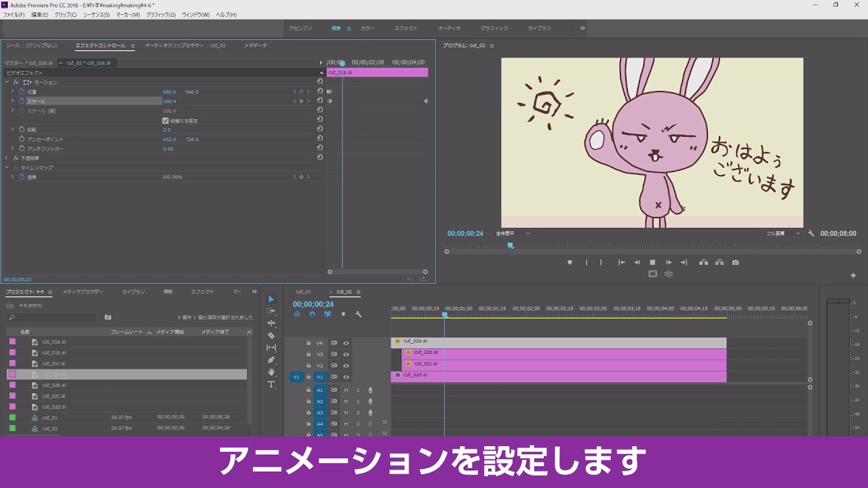Select the Selection tool arrow
The height and width of the screenshot is (488, 868).
(271, 299)
